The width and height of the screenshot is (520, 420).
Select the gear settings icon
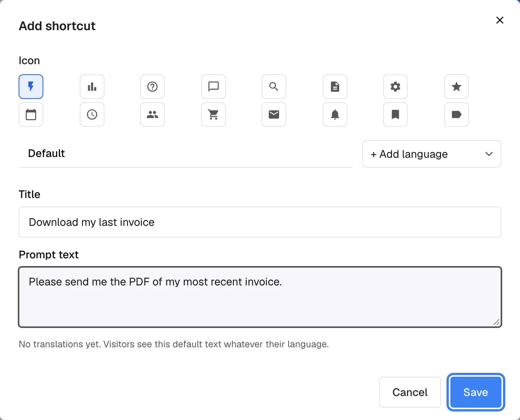coord(395,87)
